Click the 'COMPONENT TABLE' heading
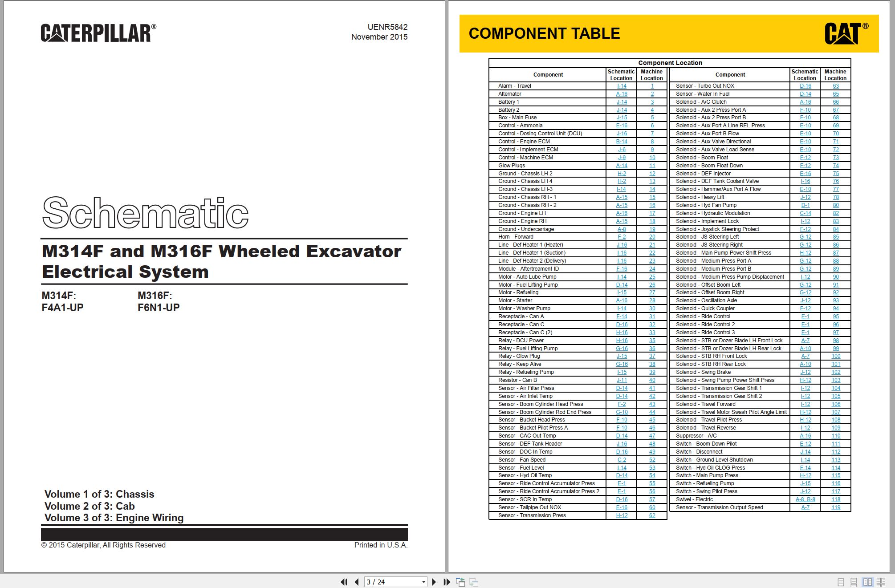The height and width of the screenshot is (588, 895). 544,33
